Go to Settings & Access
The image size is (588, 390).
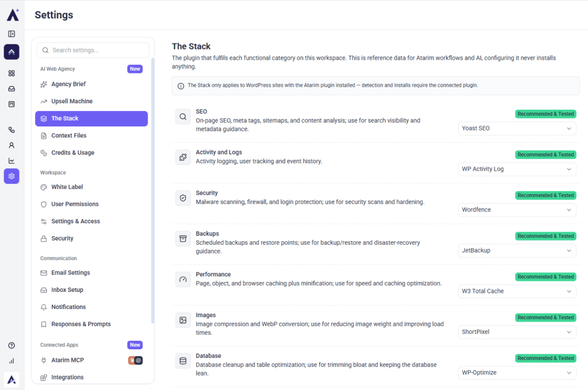91,221
